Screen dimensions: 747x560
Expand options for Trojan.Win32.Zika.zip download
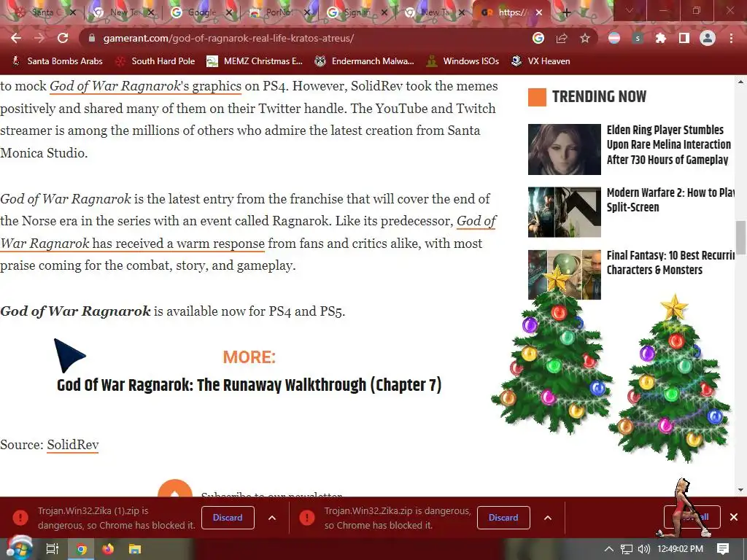point(548,518)
